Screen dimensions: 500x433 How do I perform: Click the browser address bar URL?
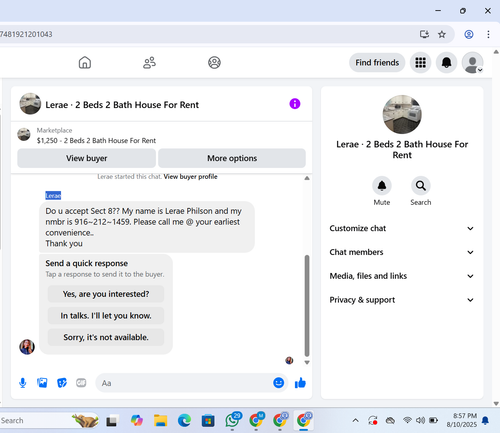26,34
